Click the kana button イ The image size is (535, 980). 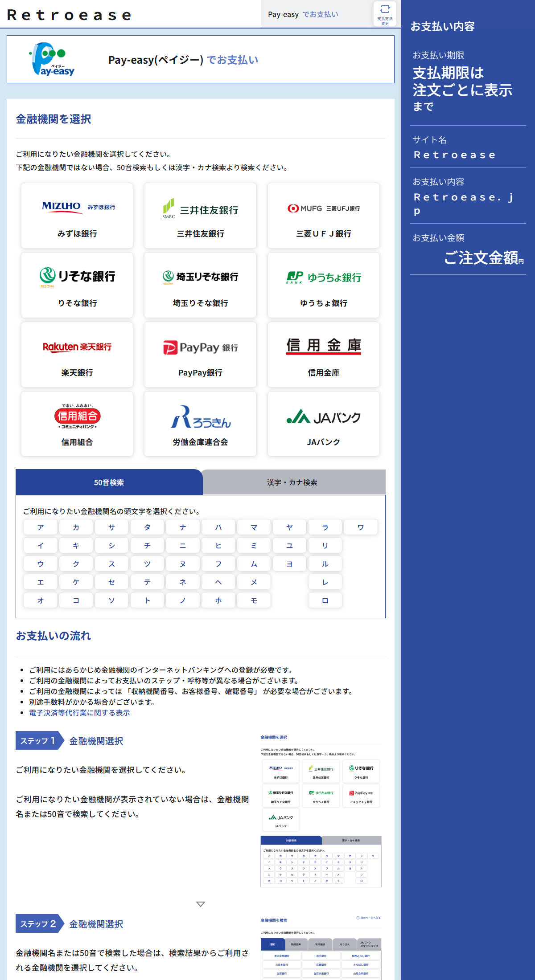coord(41,545)
